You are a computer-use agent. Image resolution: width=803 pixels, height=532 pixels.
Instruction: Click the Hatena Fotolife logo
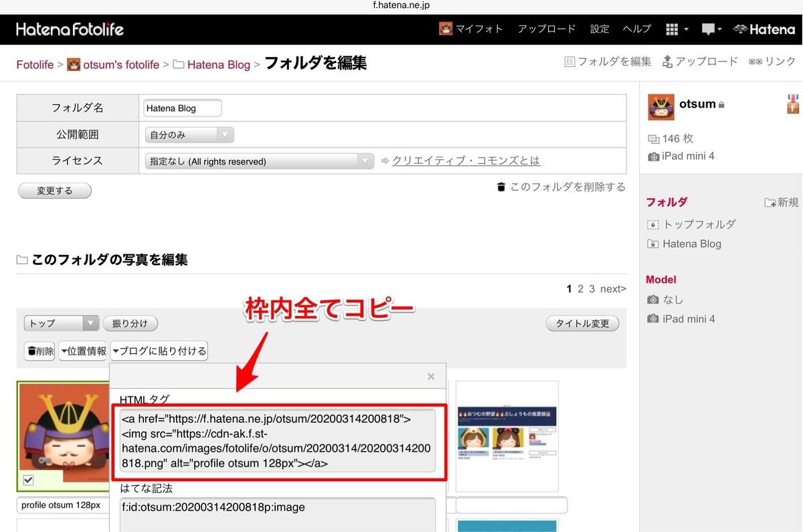tap(70, 29)
